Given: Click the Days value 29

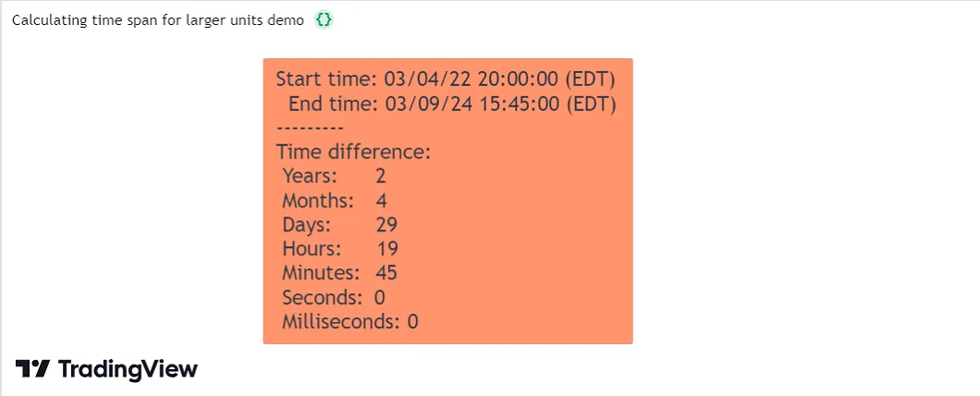Looking at the screenshot, I should pyautogui.click(x=386, y=225).
